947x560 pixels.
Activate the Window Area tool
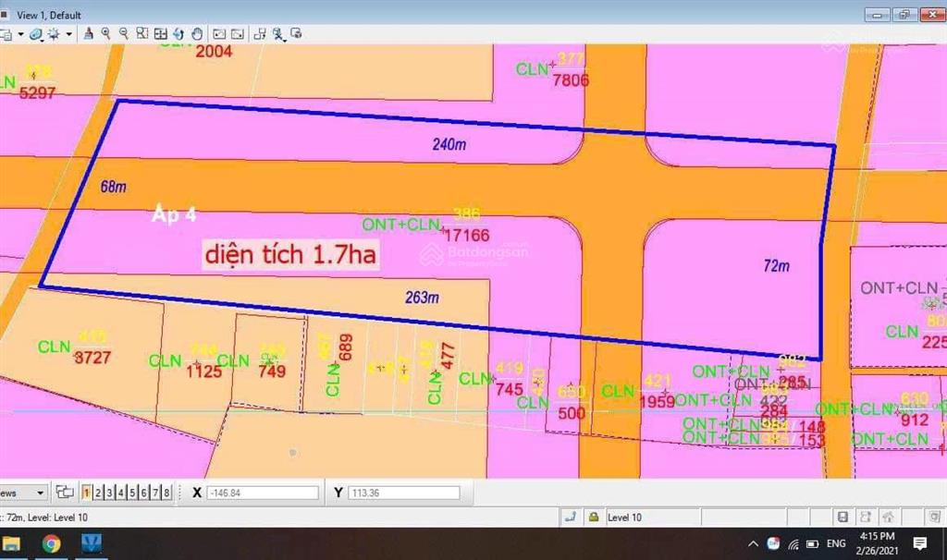click(142, 33)
